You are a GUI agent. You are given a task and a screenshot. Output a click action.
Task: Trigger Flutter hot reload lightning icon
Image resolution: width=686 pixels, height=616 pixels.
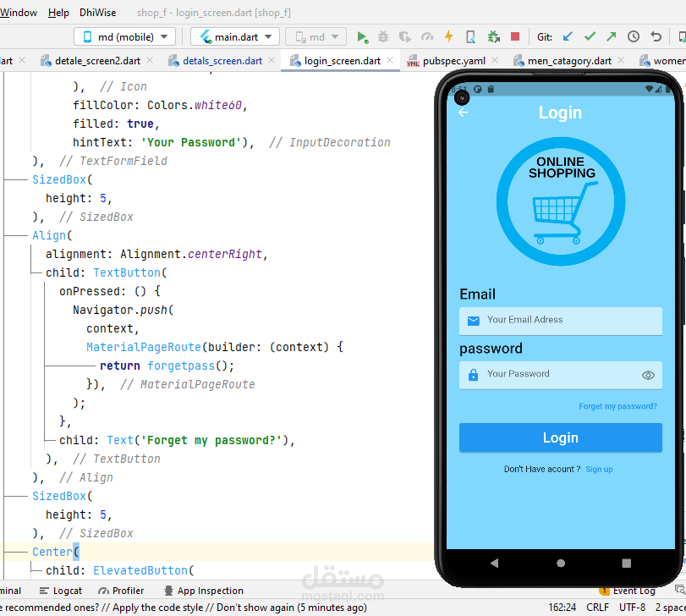pyautogui.click(x=448, y=36)
